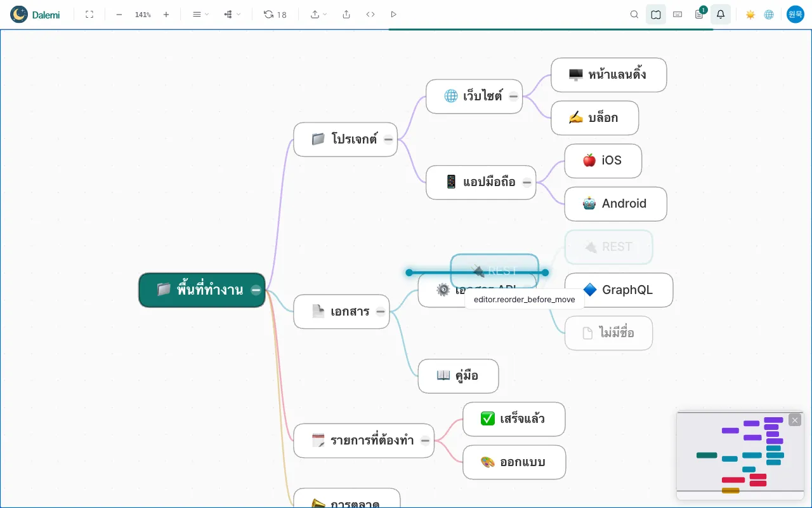Zoom in with the plus button
The image size is (812, 508).
pyautogui.click(x=166, y=14)
